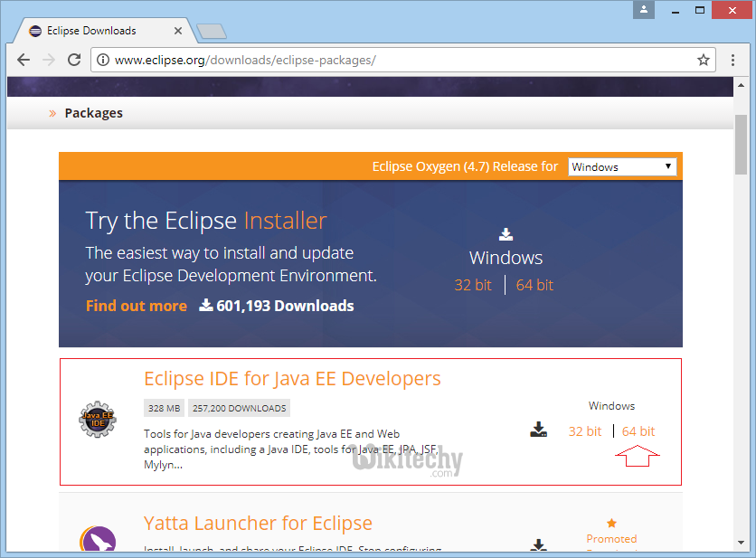Download Eclipse Installer 32 bit
Image resolution: width=756 pixels, height=558 pixels.
pos(472,285)
